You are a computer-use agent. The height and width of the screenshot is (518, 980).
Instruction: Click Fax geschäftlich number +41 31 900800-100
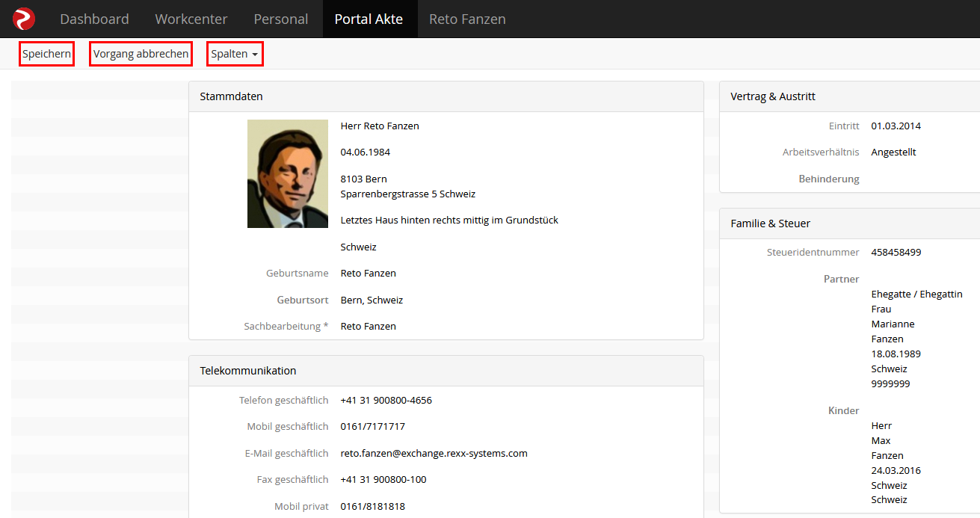pos(383,479)
